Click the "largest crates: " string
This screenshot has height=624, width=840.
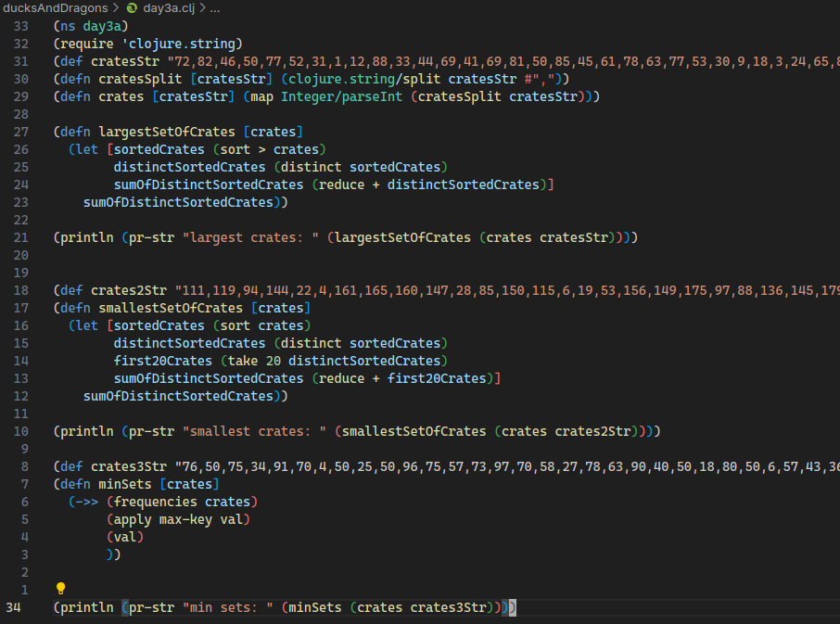click(x=250, y=237)
